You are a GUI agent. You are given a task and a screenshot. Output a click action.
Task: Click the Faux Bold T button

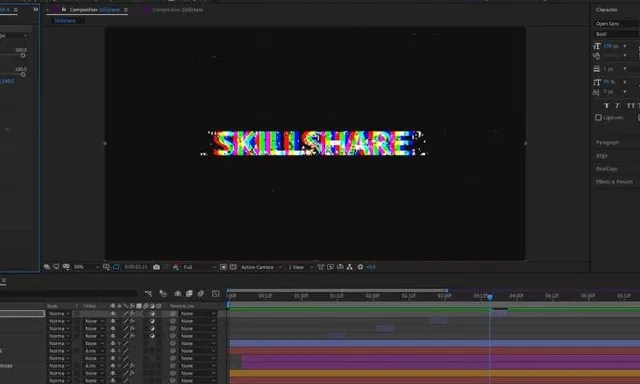(607, 106)
